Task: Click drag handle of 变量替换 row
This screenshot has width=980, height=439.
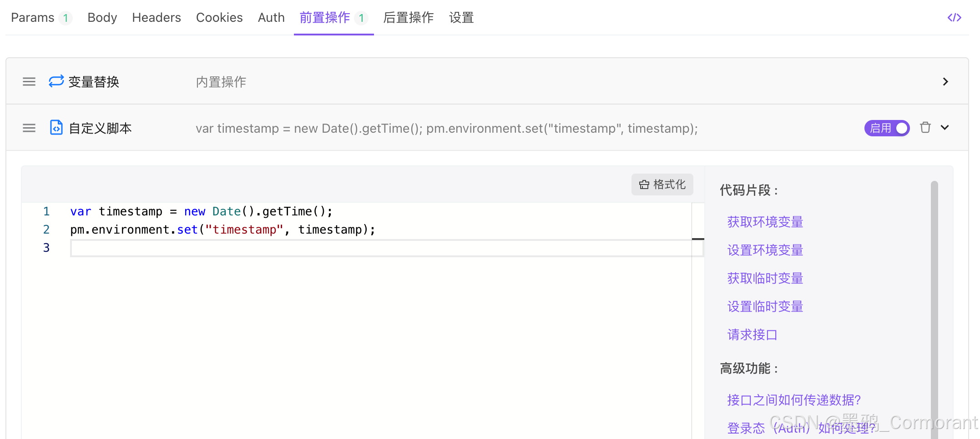Action: 29,82
